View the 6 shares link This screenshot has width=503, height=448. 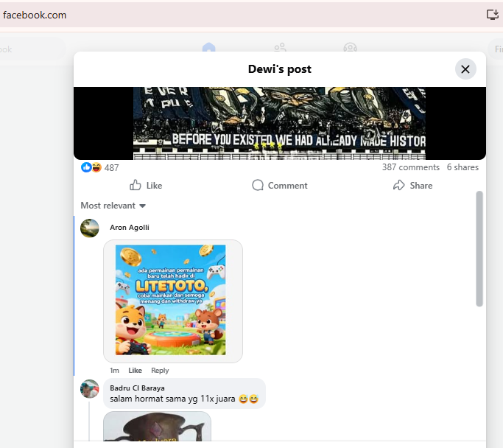coord(462,167)
